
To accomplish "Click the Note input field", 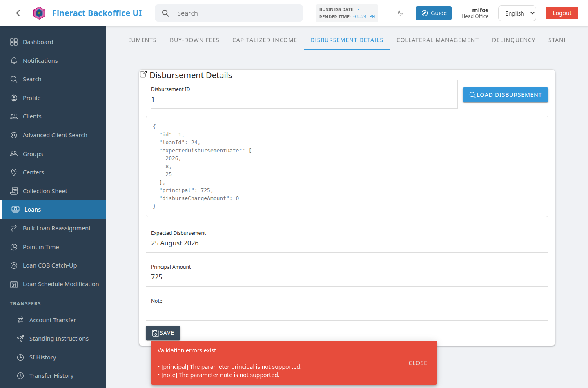I will (x=347, y=306).
